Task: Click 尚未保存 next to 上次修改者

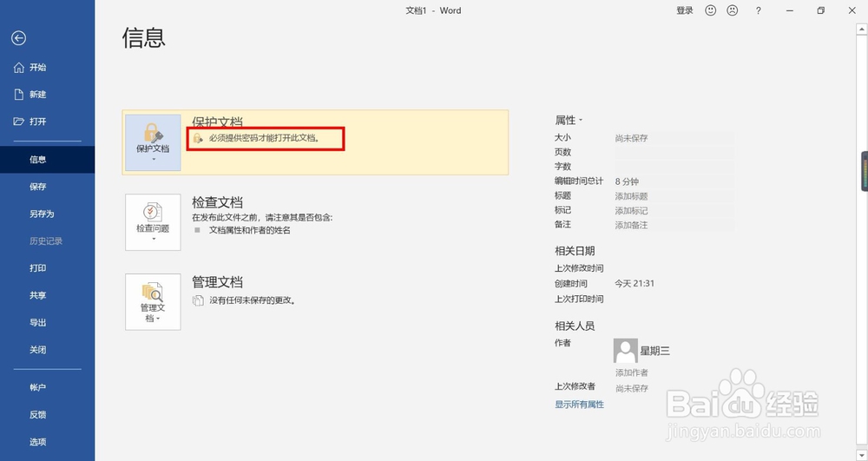Action: tap(632, 388)
